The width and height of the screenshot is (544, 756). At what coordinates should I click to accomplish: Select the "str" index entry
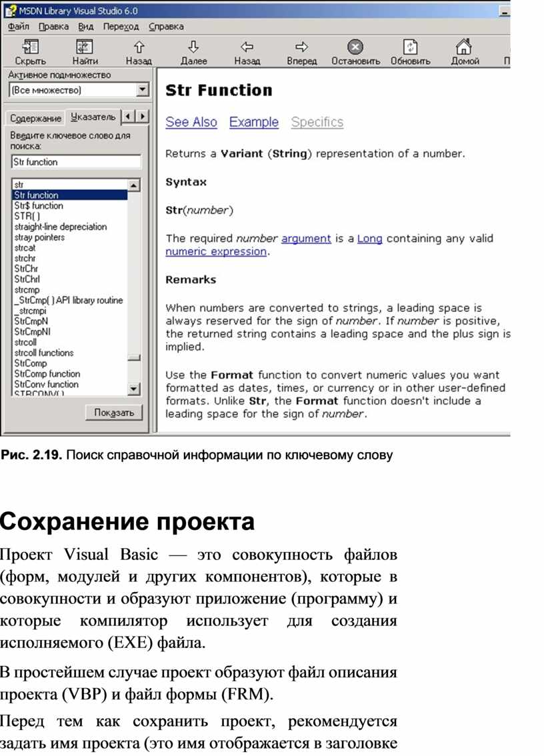click(19, 185)
